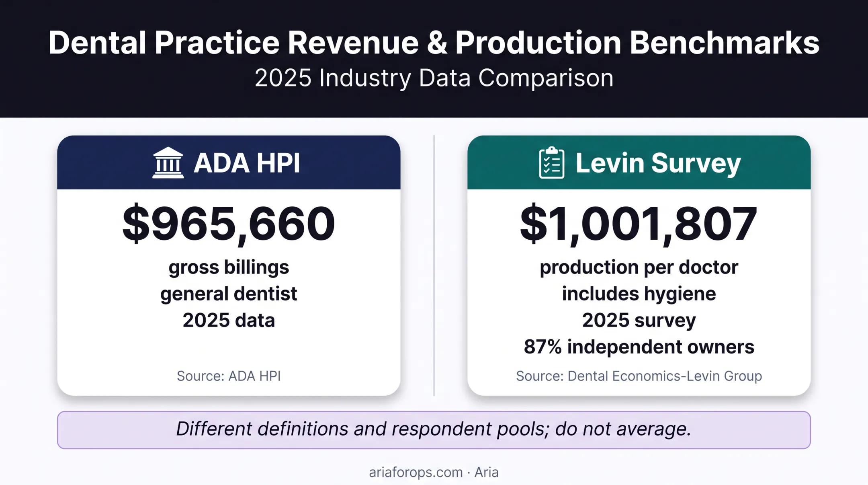Viewport: 868px width, 485px height.
Task: Select the 'ADA HPI' card header text
Action: coord(247,163)
